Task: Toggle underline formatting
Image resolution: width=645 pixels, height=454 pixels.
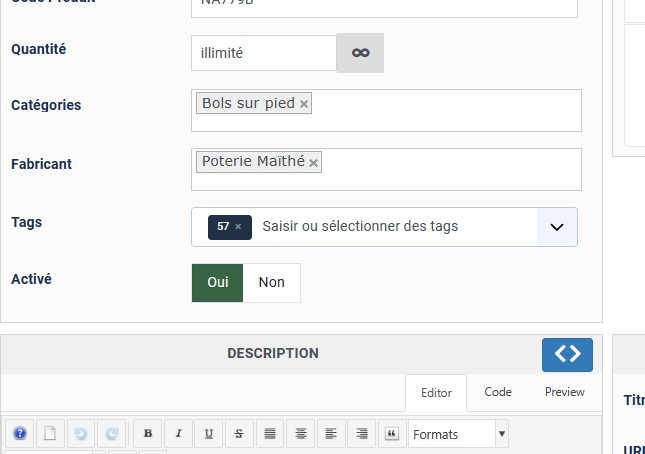Action: pos(208,434)
